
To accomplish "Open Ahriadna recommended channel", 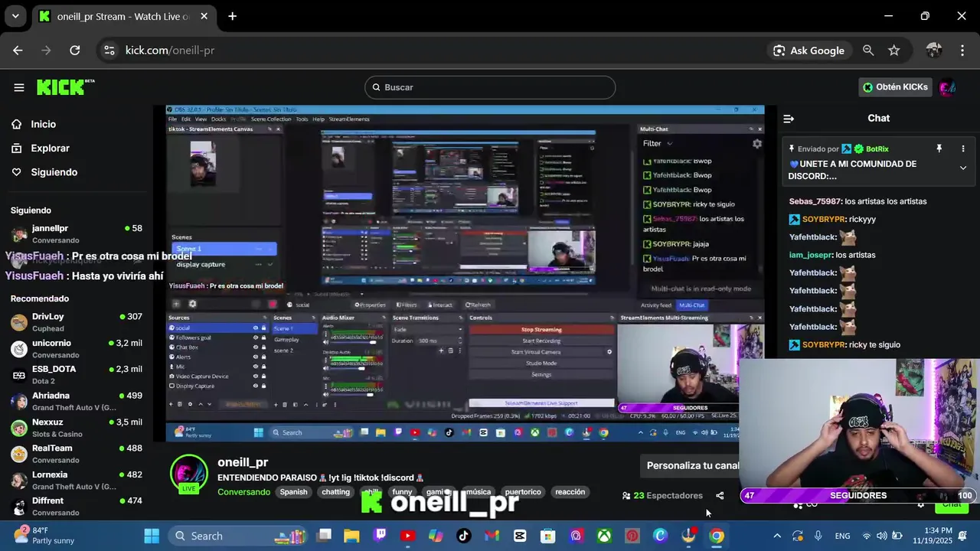I will pos(77,402).
